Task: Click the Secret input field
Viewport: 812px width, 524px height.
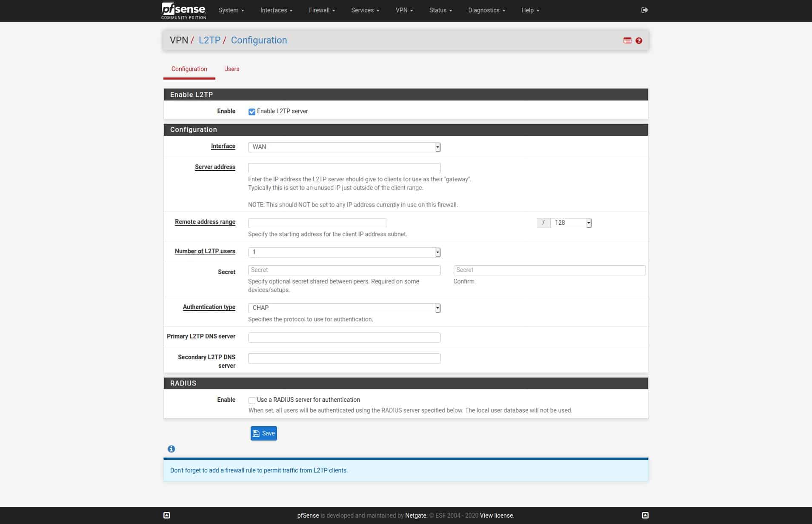Action: [344, 270]
